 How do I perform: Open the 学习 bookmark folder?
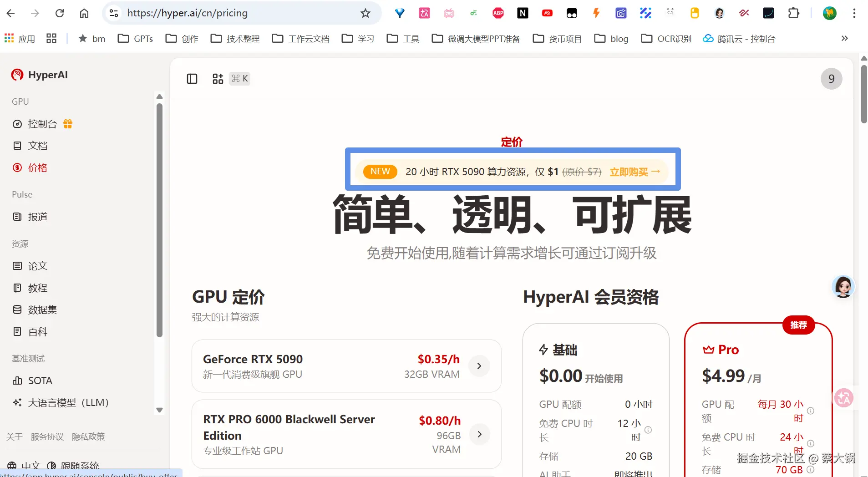(358, 39)
